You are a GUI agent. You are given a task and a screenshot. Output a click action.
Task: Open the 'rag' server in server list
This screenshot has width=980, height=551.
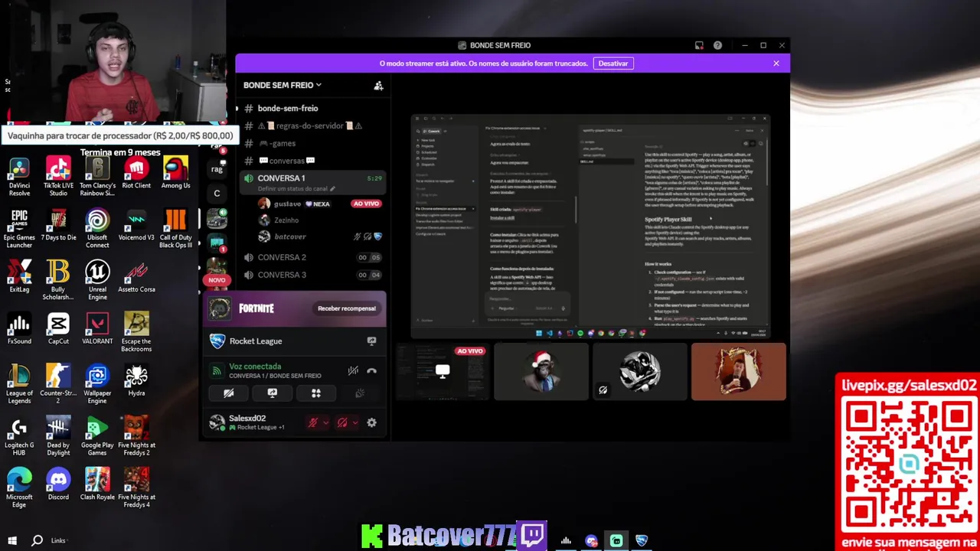tap(217, 169)
